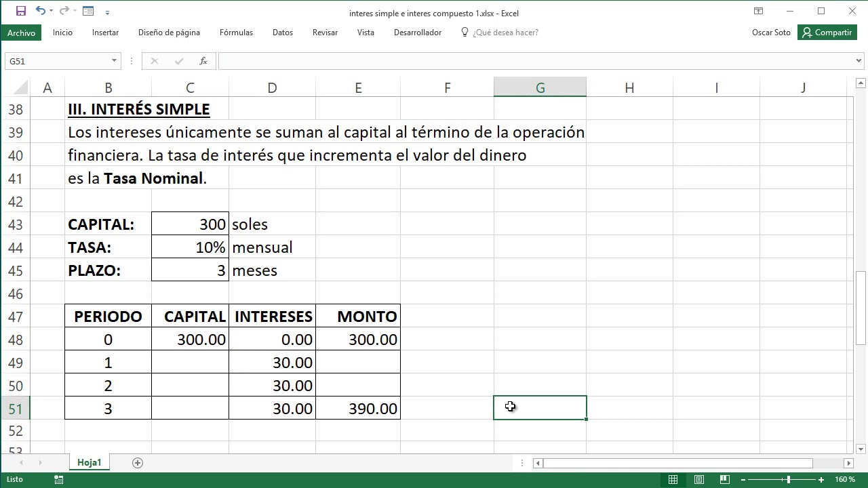868x488 pixels.
Task: Select the MONTO value 390.00
Action: coord(358,409)
